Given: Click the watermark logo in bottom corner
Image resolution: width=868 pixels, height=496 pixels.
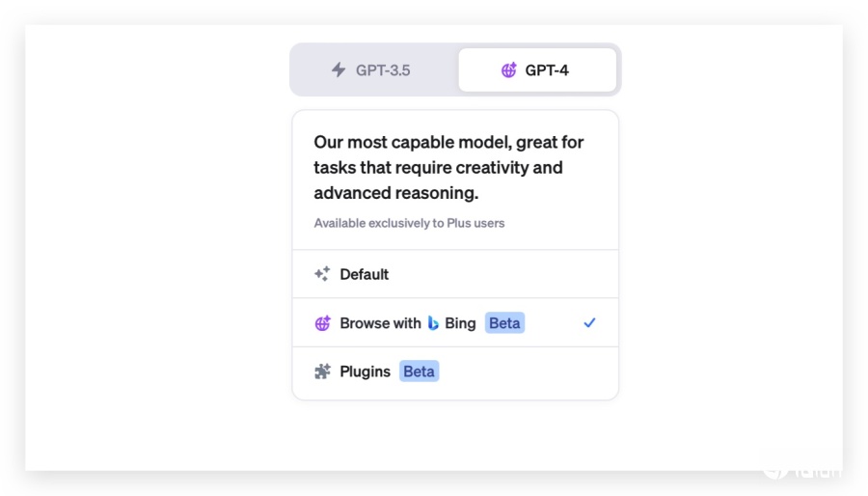Looking at the screenshot, I should pyautogui.click(x=802, y=469).
